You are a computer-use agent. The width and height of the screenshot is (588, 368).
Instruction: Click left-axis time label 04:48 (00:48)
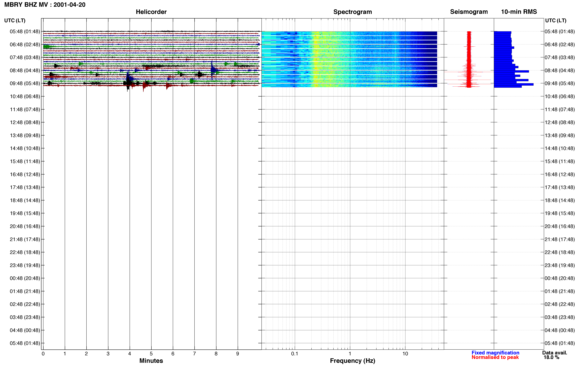tap(25, 330)
